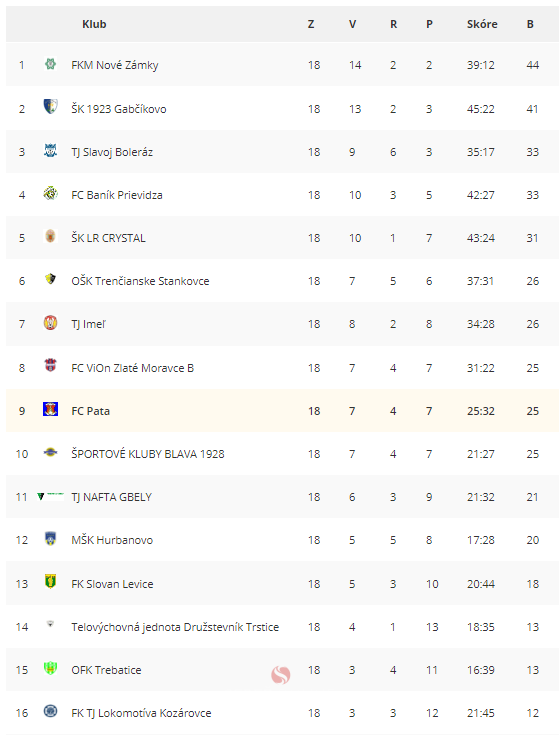Screen dimensions: 559x735
Task: Click the Skóre column header
Action: pyautogui.click(x=482, y=24)
